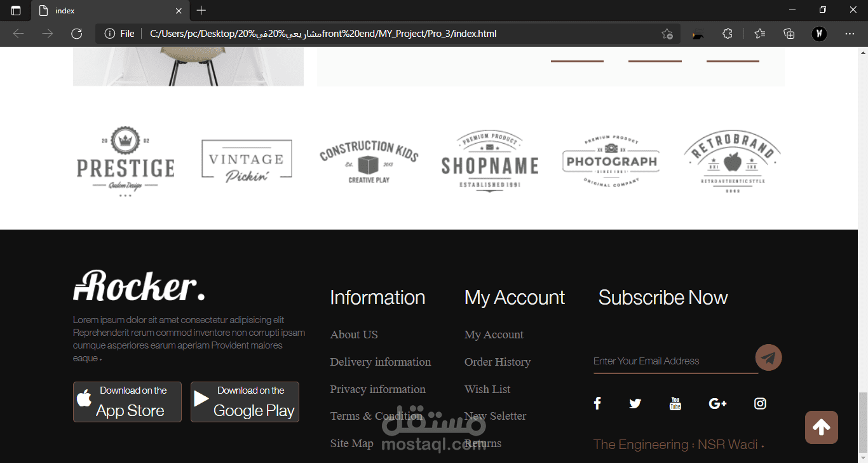Open the tab actions menu icon
Image resolution: width=868 pixels, height=463 pixels.
(x=16, y=11)
